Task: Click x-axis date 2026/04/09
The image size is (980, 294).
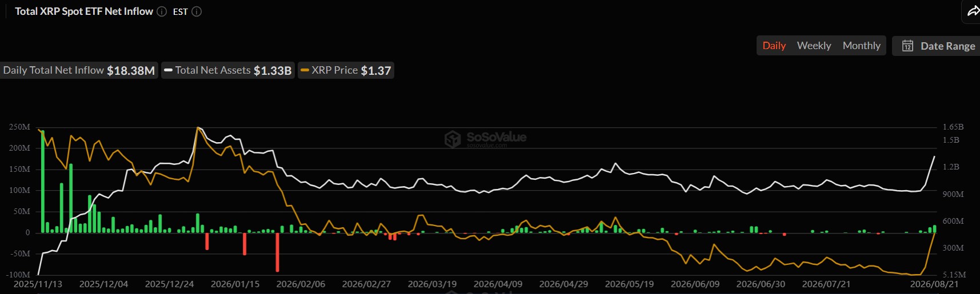Action: click(x=498, y=284)
